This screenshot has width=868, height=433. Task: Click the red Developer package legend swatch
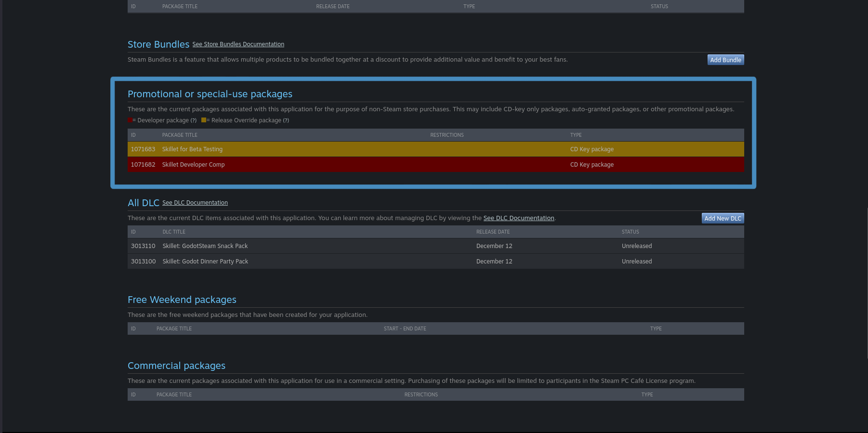tap(130, 120)
